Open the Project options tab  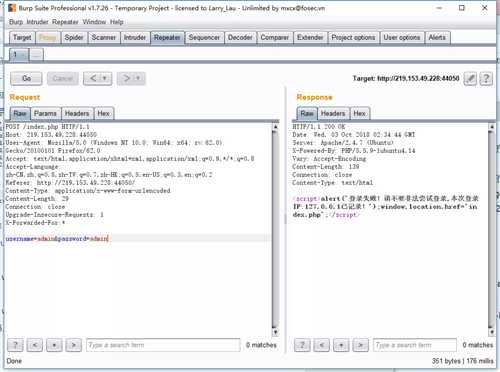pos(353,38)
